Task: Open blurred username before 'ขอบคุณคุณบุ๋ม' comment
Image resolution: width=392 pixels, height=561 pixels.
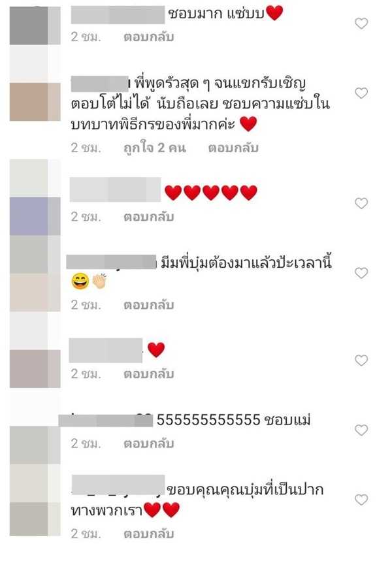Action: click(x=118, y=485)
